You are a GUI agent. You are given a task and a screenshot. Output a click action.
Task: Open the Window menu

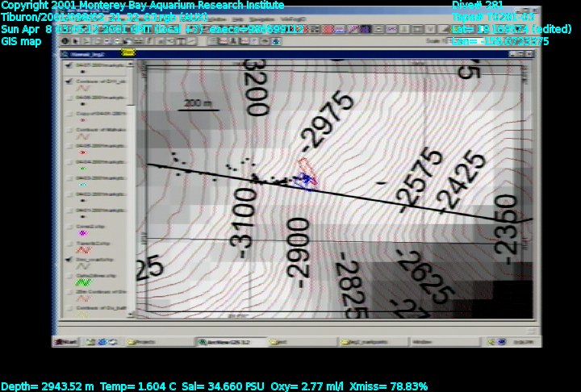tap(216, 19)
